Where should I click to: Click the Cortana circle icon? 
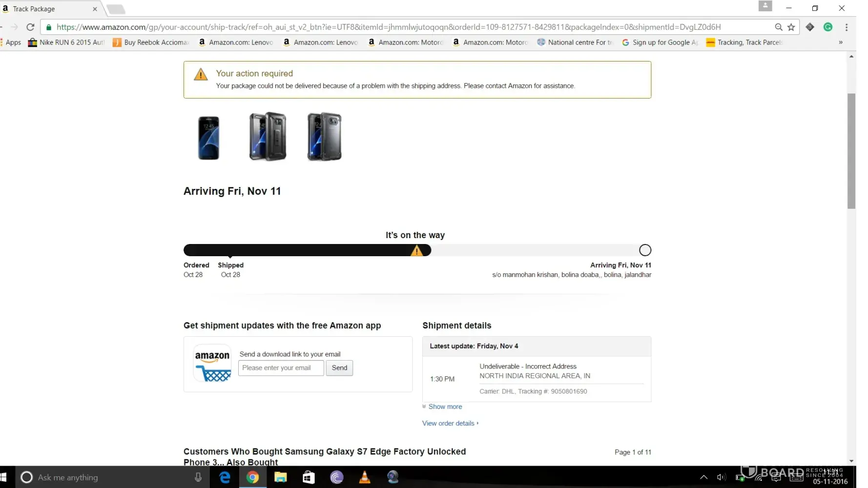(x=27, y=477)
